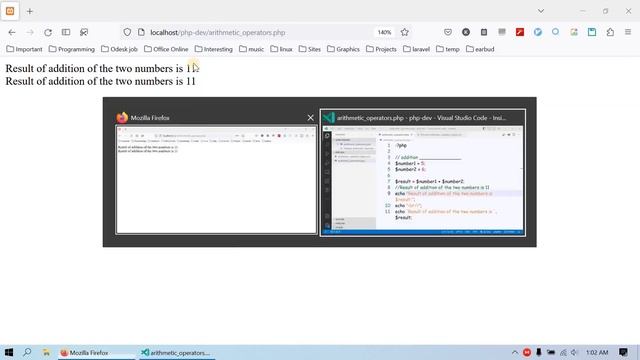The height and width of the screenshot is (360, 640).
Task: Open the battery status tray icon
Action: click(x=551, y=352)
